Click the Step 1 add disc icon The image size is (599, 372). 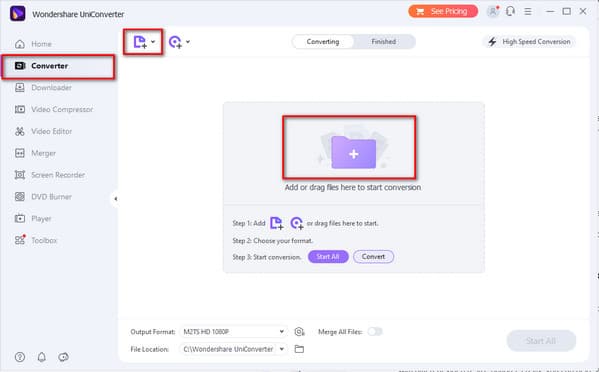297,223
